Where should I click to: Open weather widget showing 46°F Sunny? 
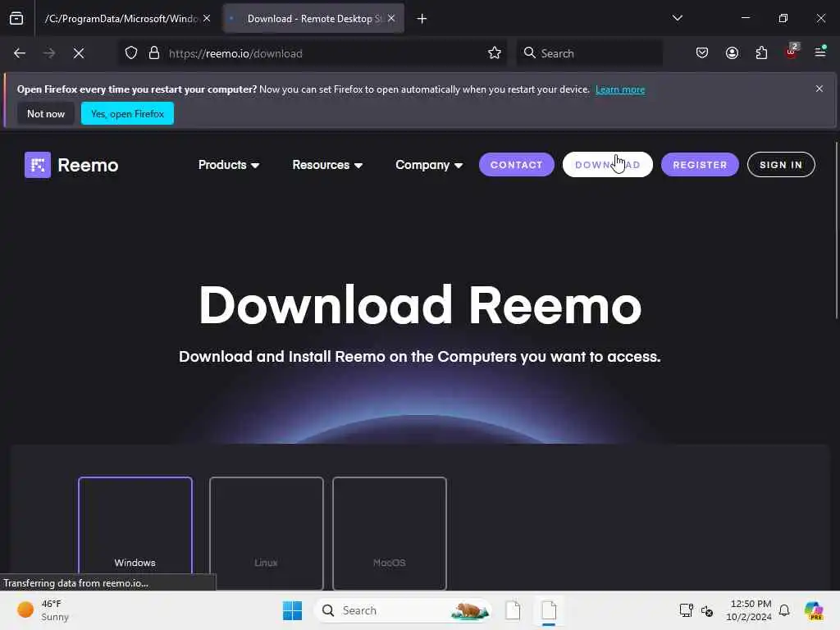point(43,610)
